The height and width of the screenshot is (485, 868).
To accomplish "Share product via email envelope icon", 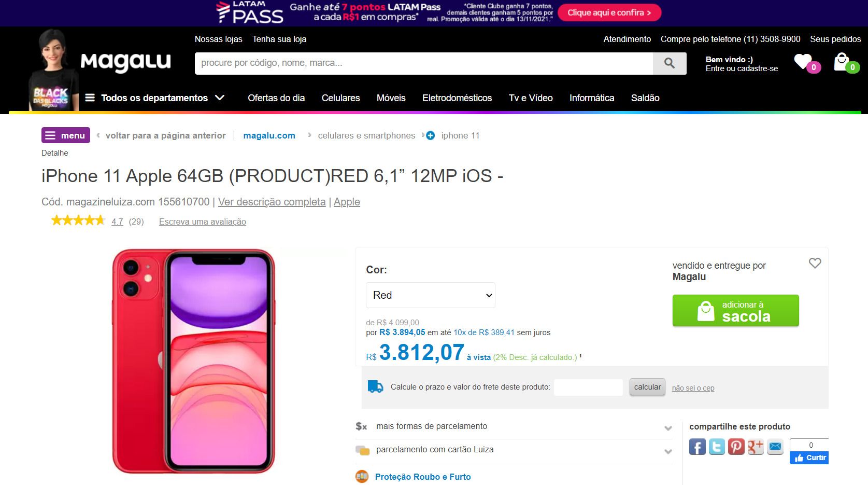I will 775,447.
